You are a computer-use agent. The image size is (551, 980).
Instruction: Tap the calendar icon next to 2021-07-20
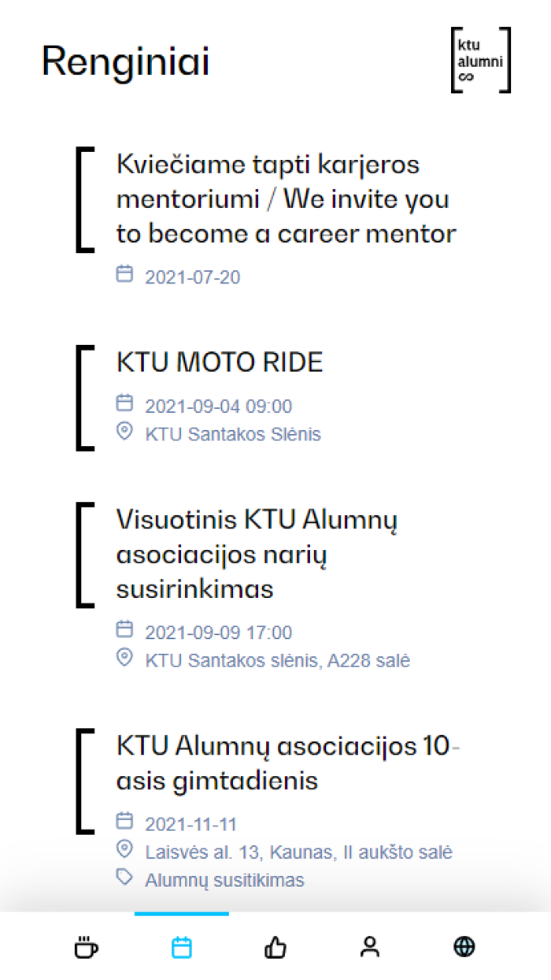click(124, 274)
